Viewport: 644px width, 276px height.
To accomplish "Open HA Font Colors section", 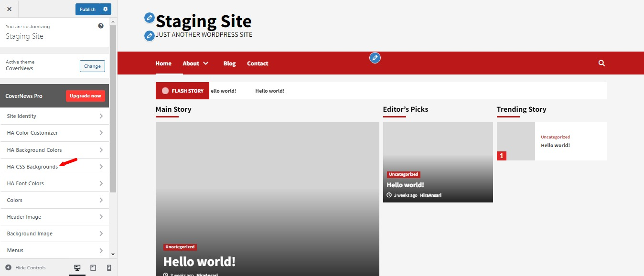I will [54, 183].
